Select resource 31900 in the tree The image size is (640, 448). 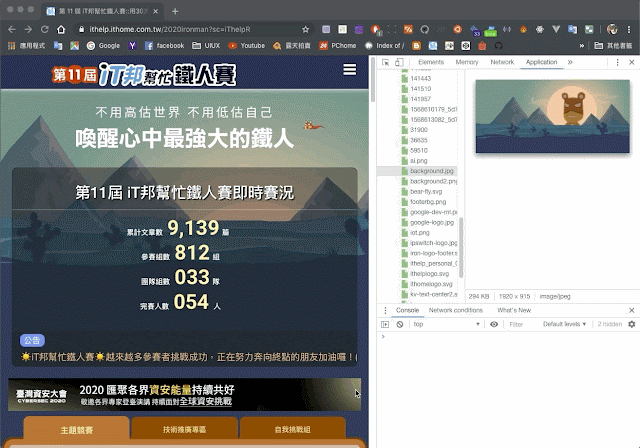tap(419, 130)
